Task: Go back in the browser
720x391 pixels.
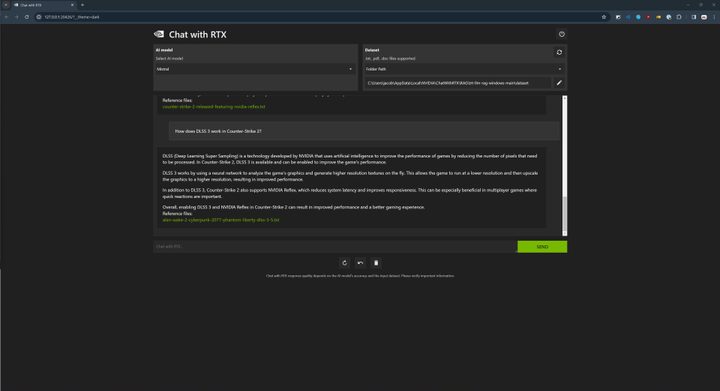Action: click(6, 17)
